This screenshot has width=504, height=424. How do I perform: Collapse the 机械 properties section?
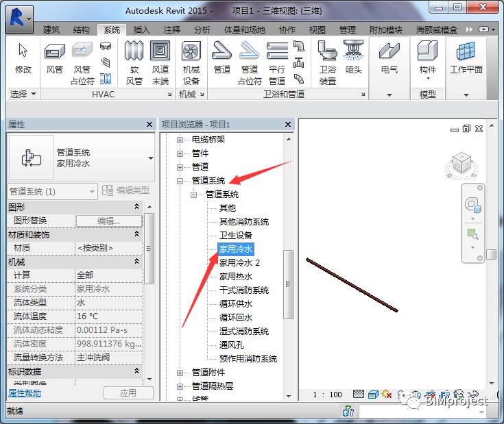click(x=136, y=262)
